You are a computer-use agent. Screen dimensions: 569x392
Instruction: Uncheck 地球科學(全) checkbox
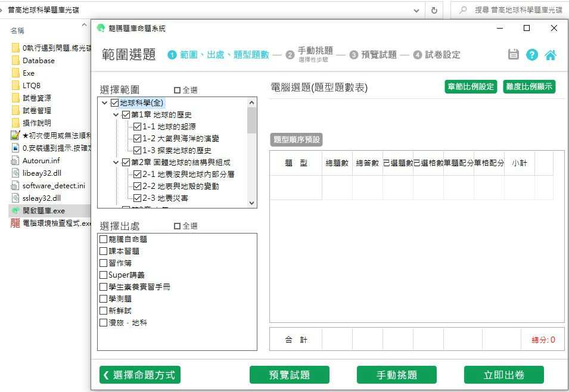click(114, 102)
